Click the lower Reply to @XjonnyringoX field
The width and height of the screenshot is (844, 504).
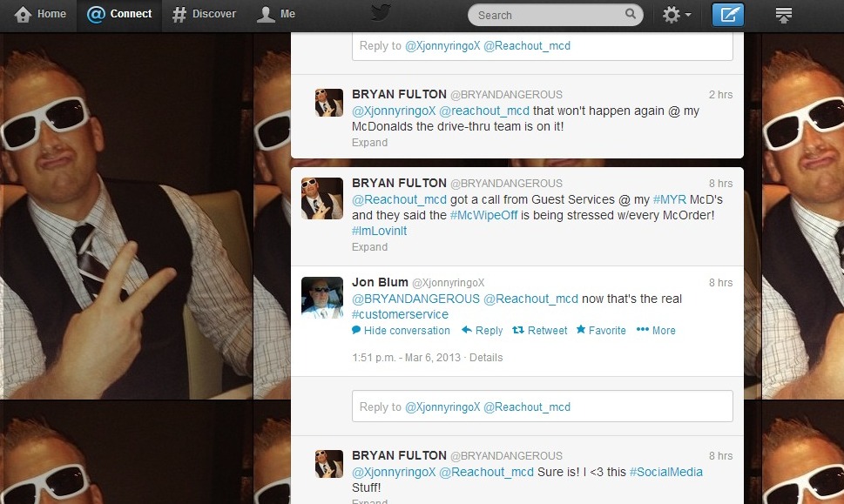(542, 407)
